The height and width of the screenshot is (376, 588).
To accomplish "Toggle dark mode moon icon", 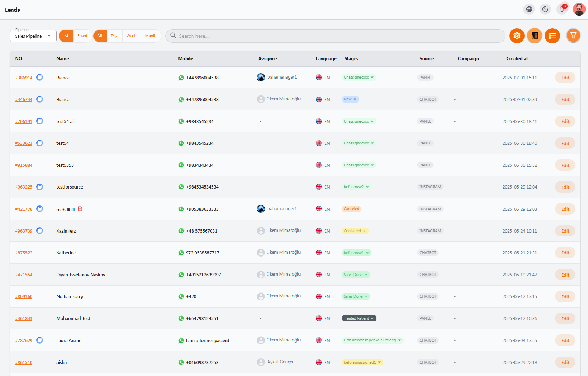I will [x=546, y=9].
